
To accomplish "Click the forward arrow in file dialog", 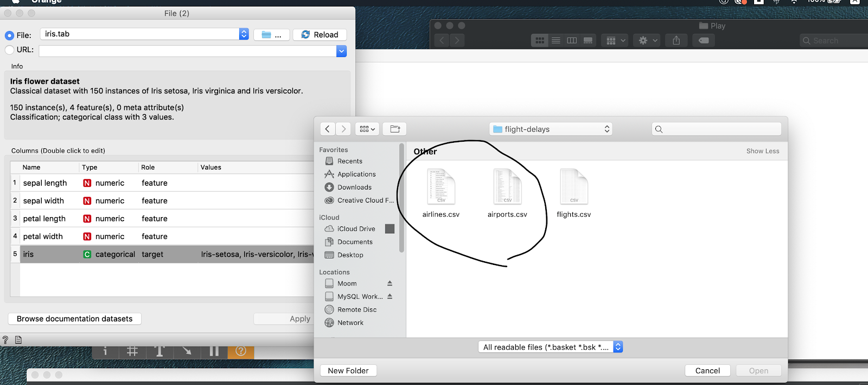I will point(343,129).
